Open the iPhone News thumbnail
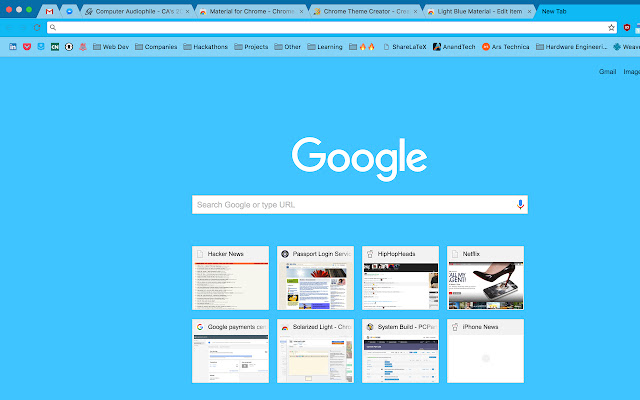This screenshot has width=640, height=400. [x=485, y=351]
